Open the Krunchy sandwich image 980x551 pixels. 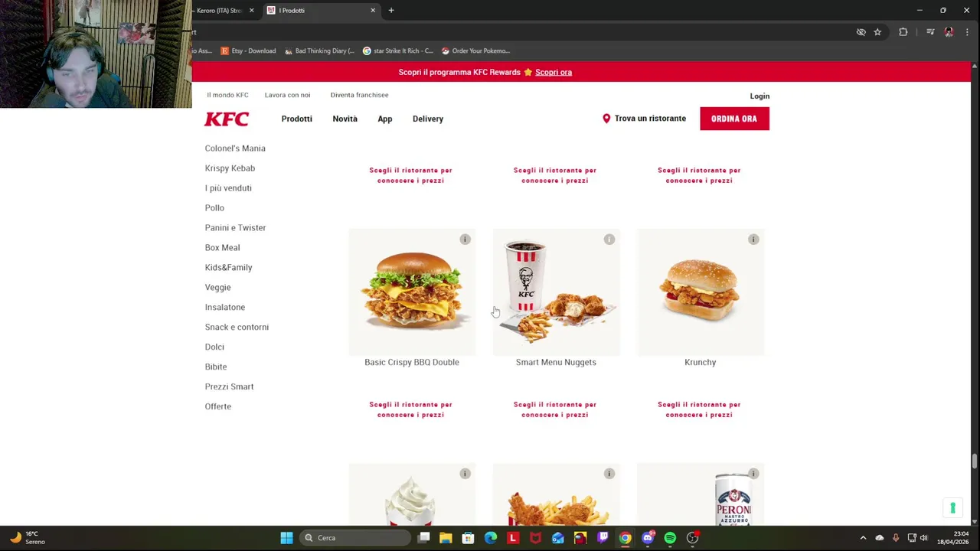pos(701,292)
